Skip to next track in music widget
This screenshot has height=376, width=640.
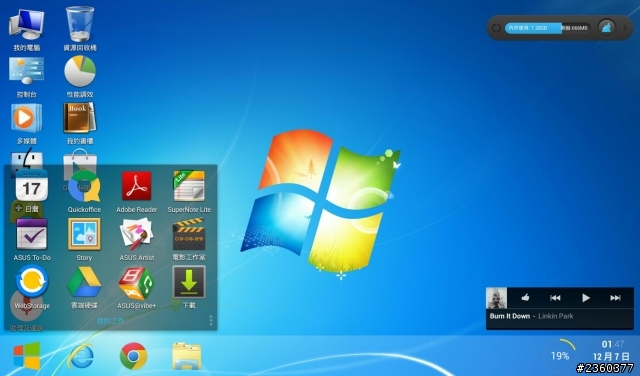click(616, 298)
